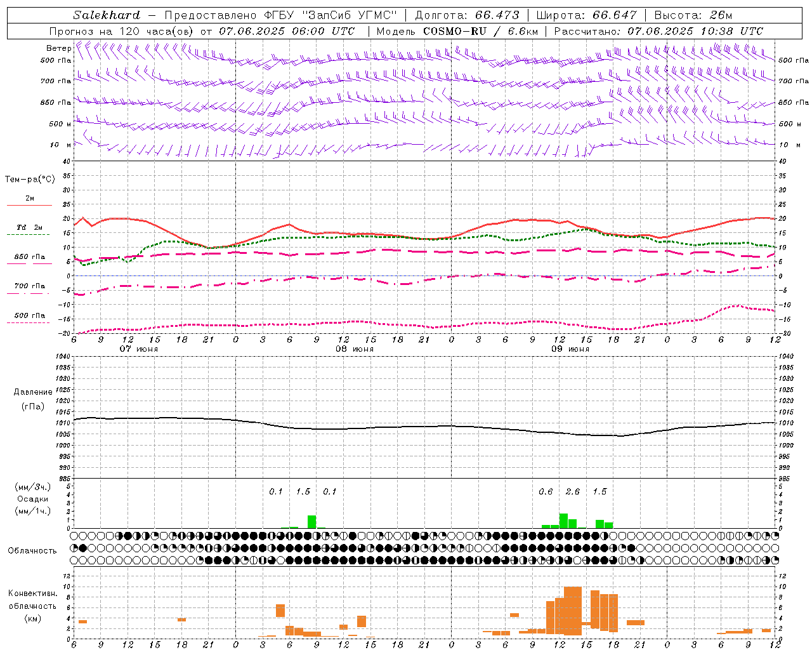Click the Облачность row label
Viewport: 812px width, 650px height.
pyautogui.click(x=32, y=550)
